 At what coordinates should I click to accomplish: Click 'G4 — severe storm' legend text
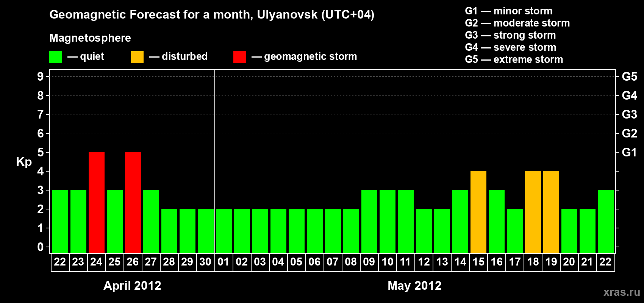[x=510, y=47]
